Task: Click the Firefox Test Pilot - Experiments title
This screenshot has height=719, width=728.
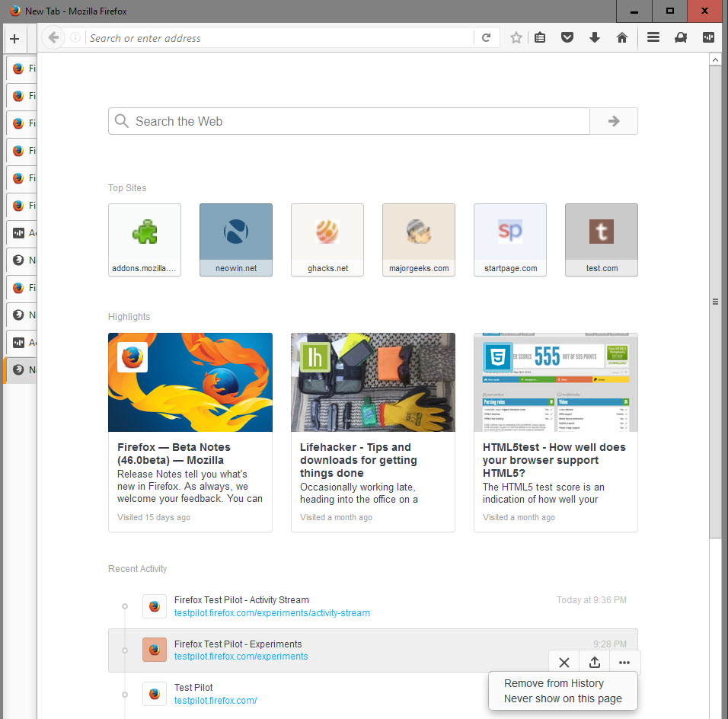Action: 238,644
